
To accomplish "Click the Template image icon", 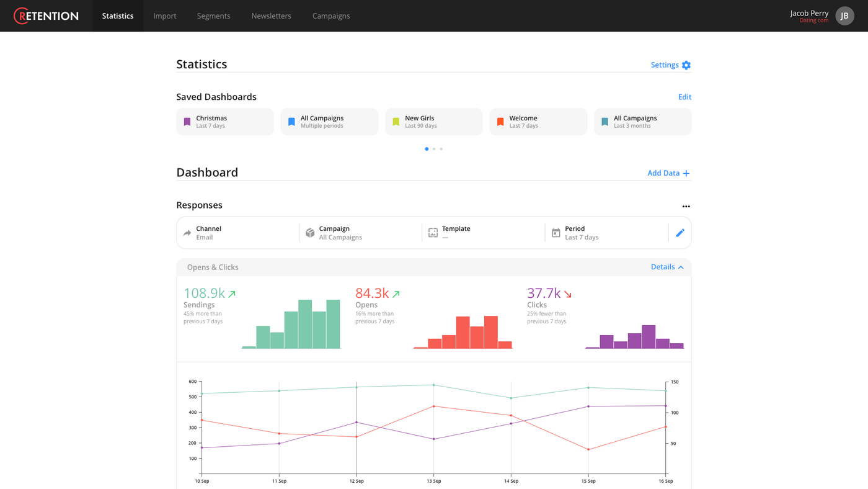I will pos(433,233).
